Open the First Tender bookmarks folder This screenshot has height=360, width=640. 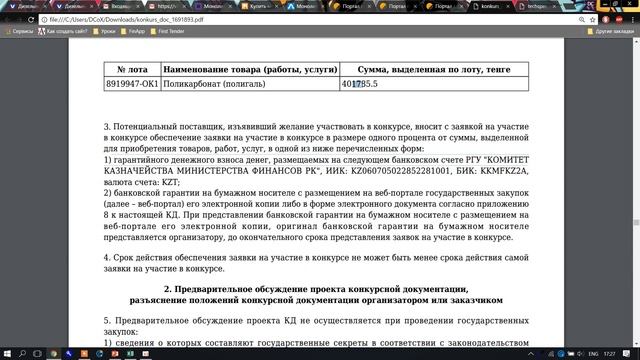(167, 31)
